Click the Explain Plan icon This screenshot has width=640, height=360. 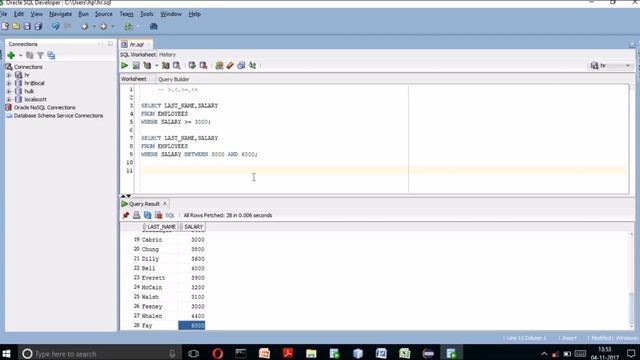click(x=147, y=66)
